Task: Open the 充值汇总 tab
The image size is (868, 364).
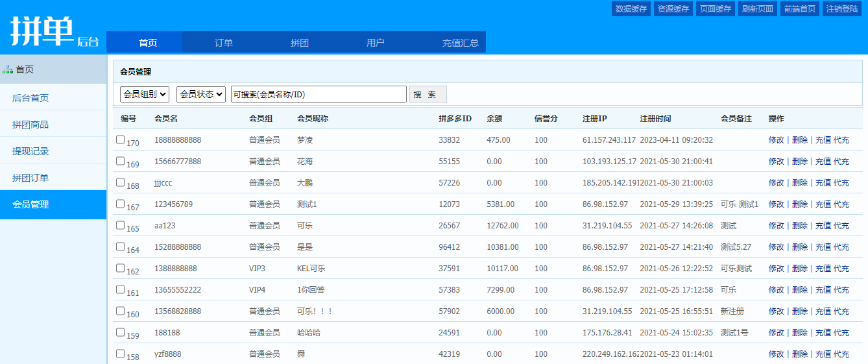Action: (x=461, y=43)
